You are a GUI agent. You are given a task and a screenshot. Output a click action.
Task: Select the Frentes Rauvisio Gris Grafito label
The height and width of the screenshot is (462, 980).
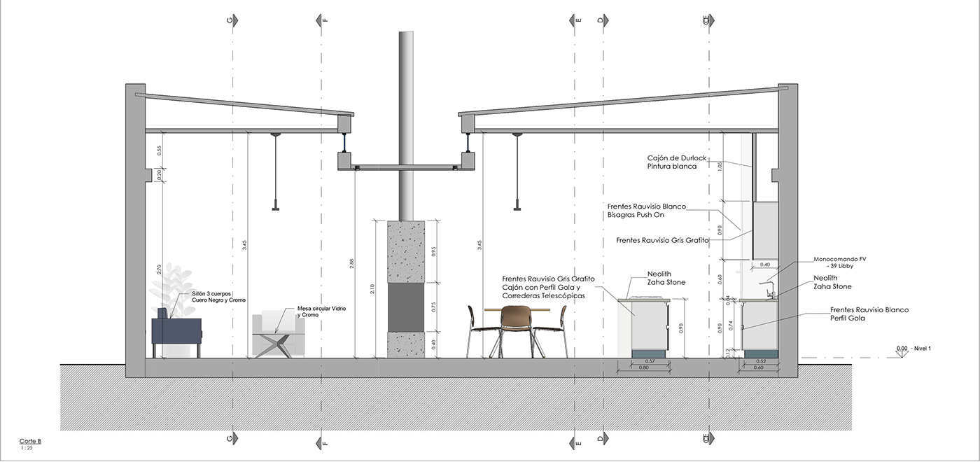click(661, 240)
